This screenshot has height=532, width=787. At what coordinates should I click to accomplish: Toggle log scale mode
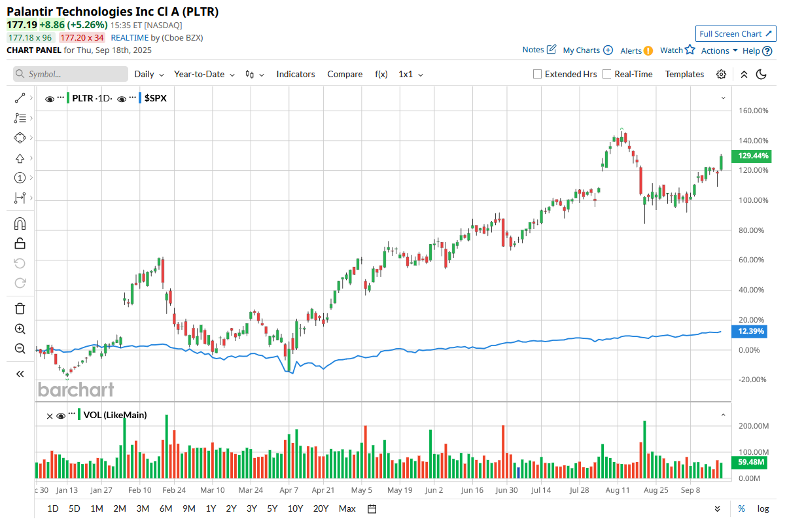click(x=763, y=509)
